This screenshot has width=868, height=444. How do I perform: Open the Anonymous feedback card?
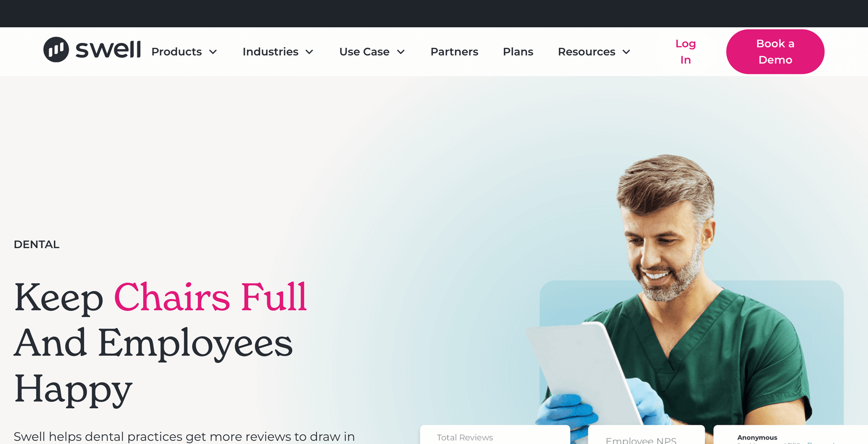coord(790,435)
